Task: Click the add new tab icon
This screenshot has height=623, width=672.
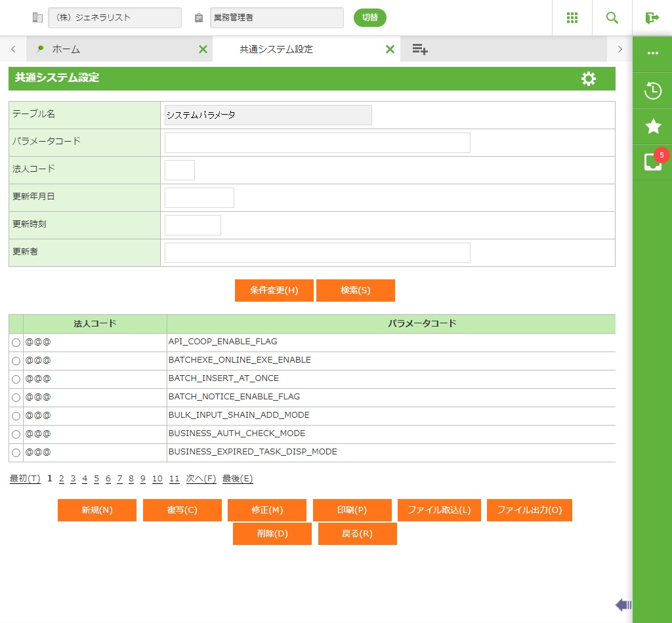Action: (420, 49)
